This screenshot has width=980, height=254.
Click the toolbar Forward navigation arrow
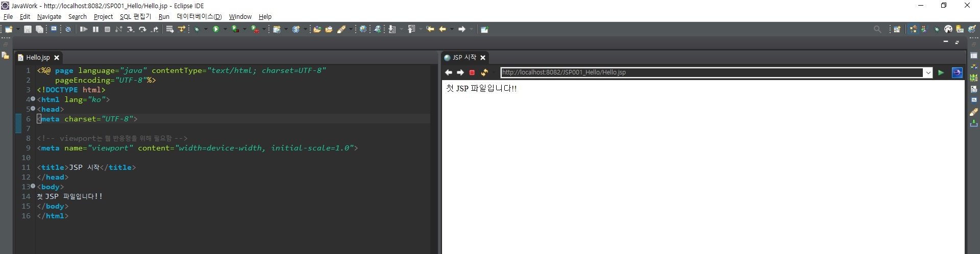click(462, 30)
